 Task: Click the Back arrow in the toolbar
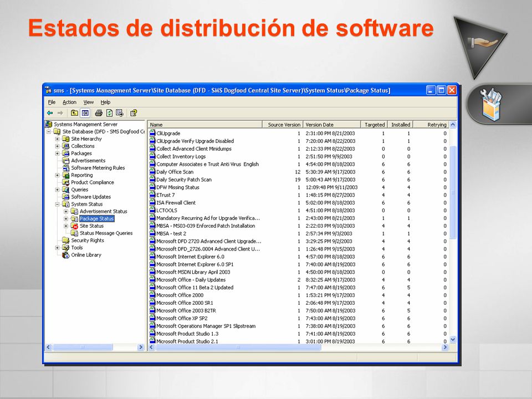click(x=50, y=113)
